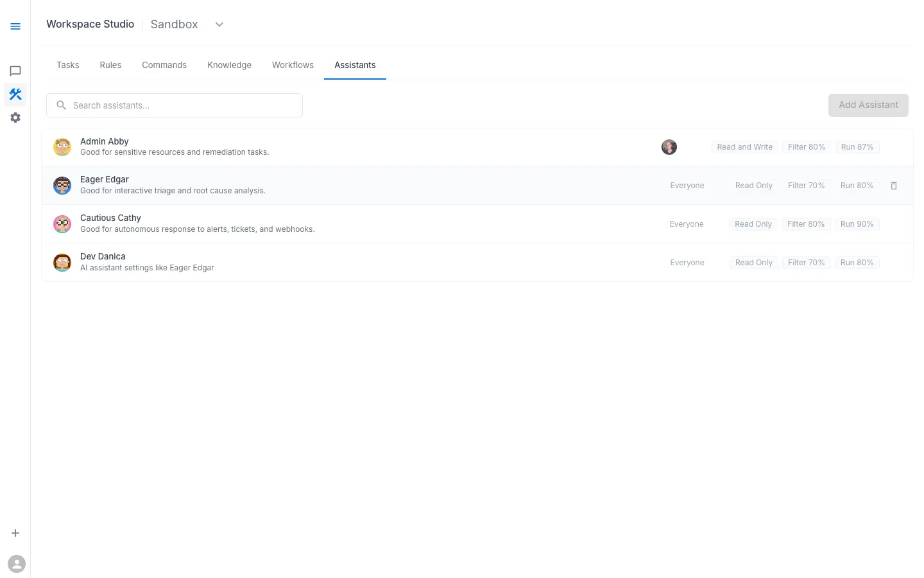Open Settings via the sidebar gear icon

(15, 117)
